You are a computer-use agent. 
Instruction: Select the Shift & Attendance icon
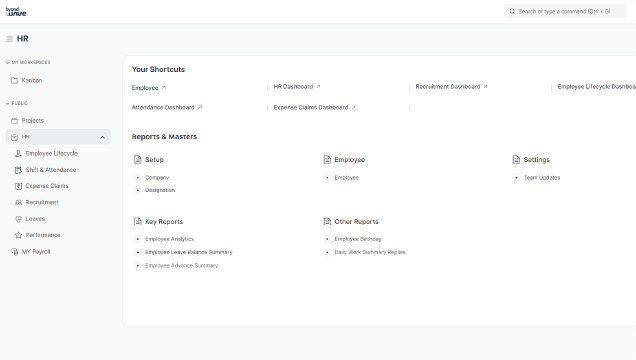(18, 170)
